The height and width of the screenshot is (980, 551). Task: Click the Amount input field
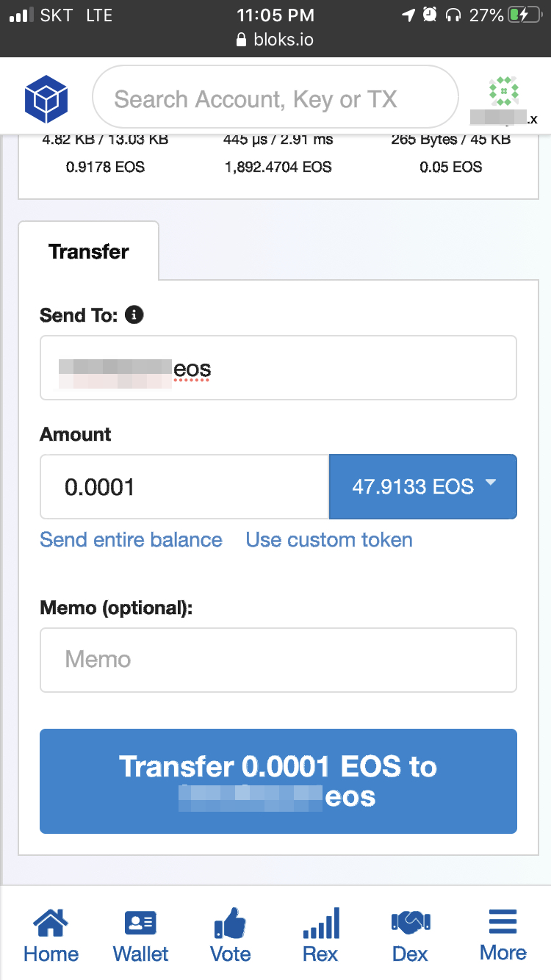click(184, 486)
